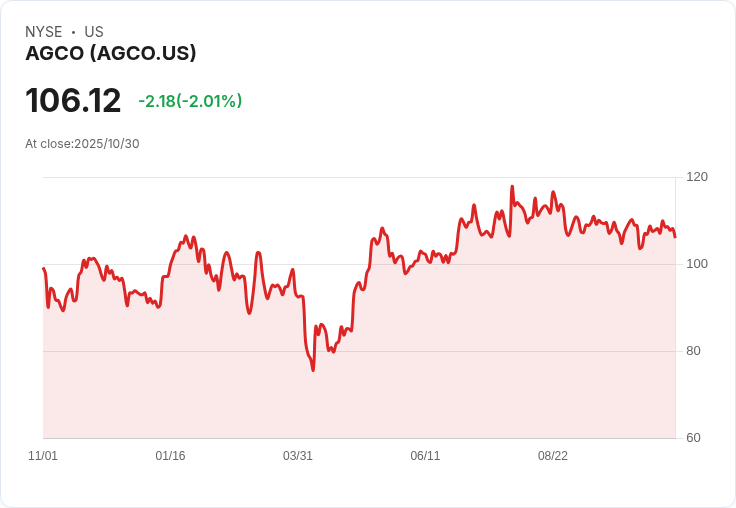Open the AGCO (AGCO.US) stock title

(x=111, y=53)
